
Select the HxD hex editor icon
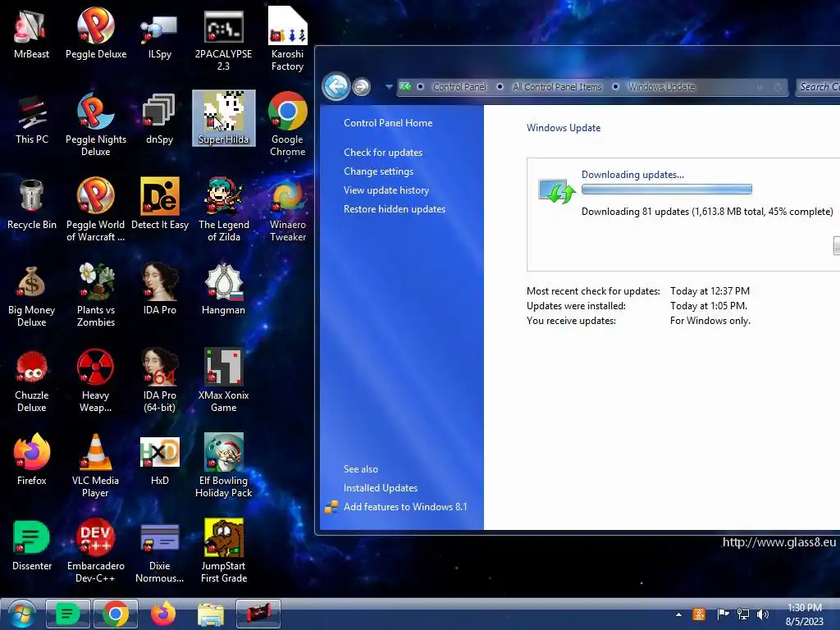point(160,459)
